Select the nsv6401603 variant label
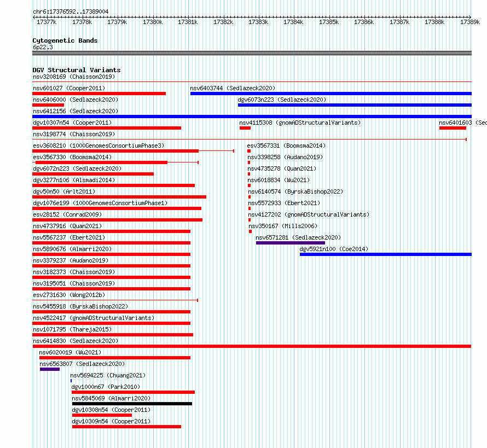Image resolution: width=487 pixels, height=448 pixels. coord(463,123)
